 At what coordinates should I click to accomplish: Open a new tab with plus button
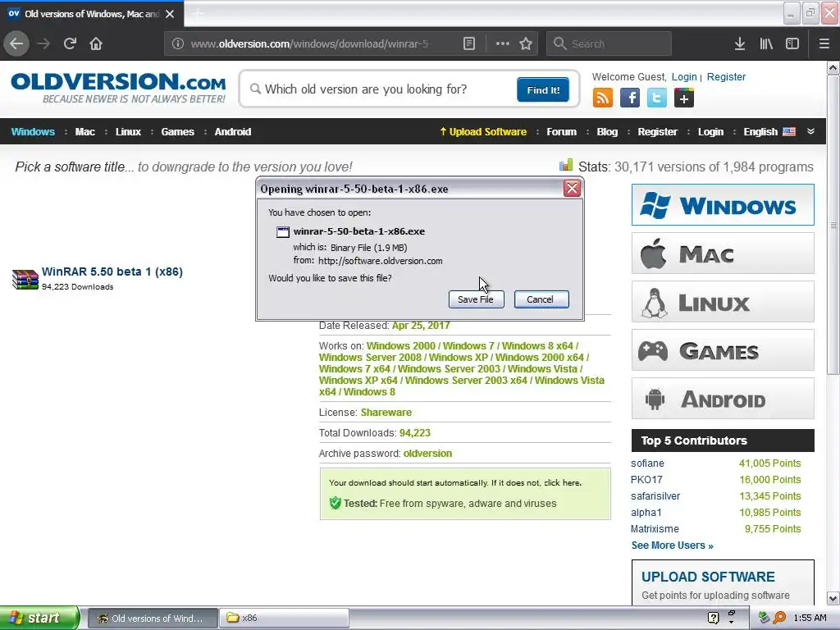click(x=198, y=13)
